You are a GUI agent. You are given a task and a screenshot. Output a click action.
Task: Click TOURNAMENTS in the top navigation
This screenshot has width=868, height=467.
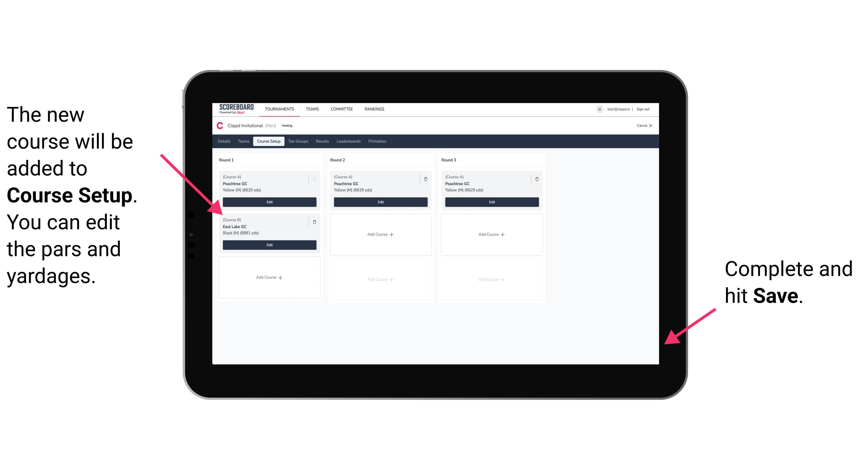tap(280, 110)
